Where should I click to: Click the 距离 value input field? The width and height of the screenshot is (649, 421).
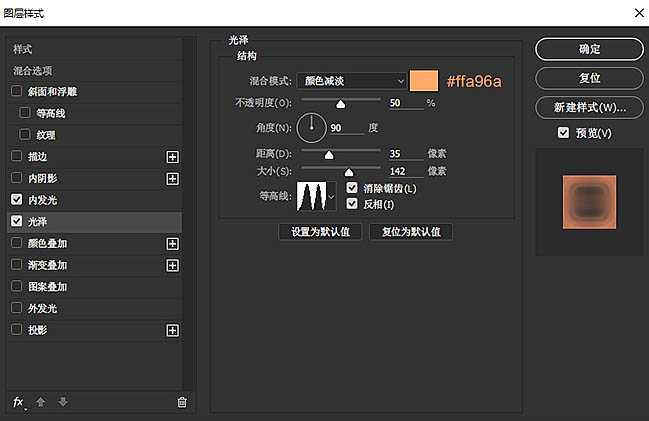click(x=407, y=154)
